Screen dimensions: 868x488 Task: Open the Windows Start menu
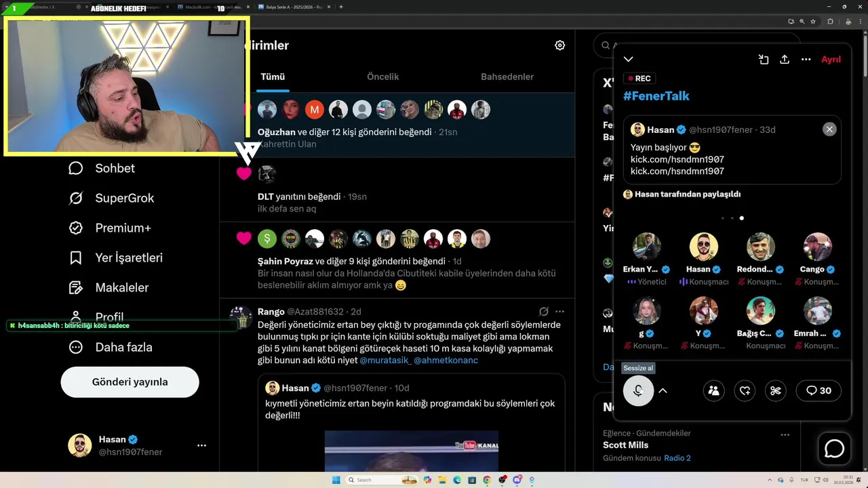coord(336,480)
